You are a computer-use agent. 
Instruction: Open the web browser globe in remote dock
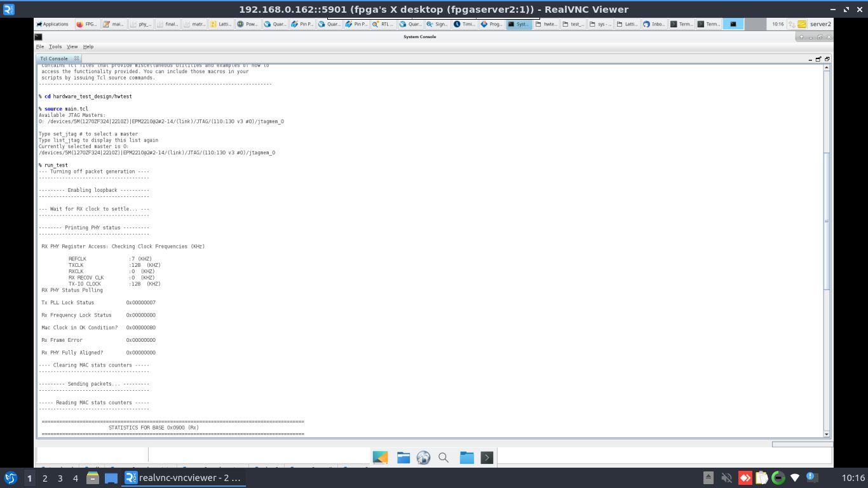(423, 457)
